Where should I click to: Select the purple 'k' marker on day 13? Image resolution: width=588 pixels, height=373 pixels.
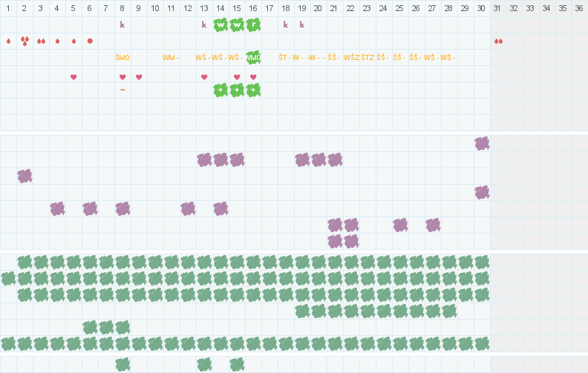[204, 24]
